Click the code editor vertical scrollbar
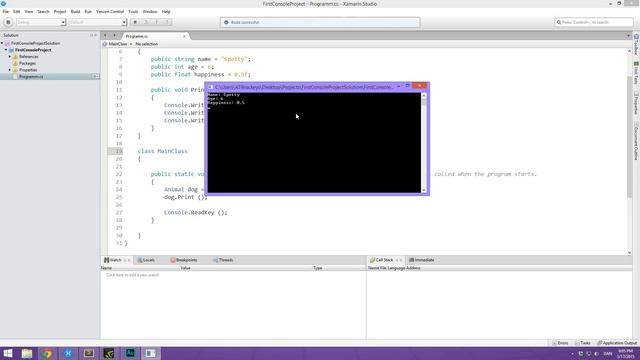Viewport: 640px width, 360px height. [x=629, y=151]
